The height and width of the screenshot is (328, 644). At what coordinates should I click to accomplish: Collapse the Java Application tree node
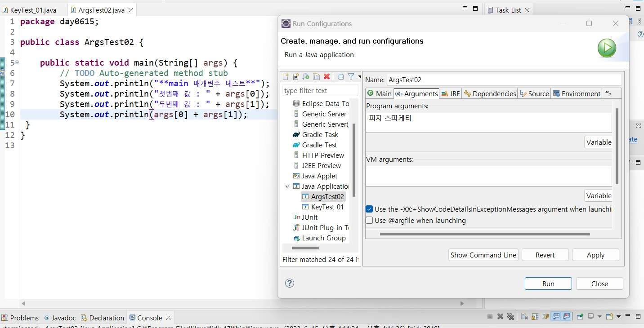[x=287, y=186]
